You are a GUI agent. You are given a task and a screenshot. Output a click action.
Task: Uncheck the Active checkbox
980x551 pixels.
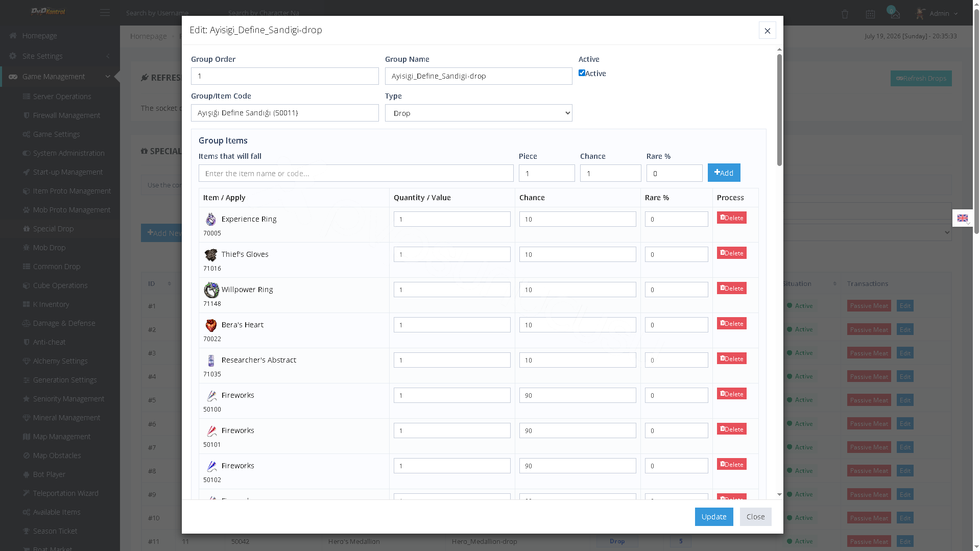tap(582, 73)
